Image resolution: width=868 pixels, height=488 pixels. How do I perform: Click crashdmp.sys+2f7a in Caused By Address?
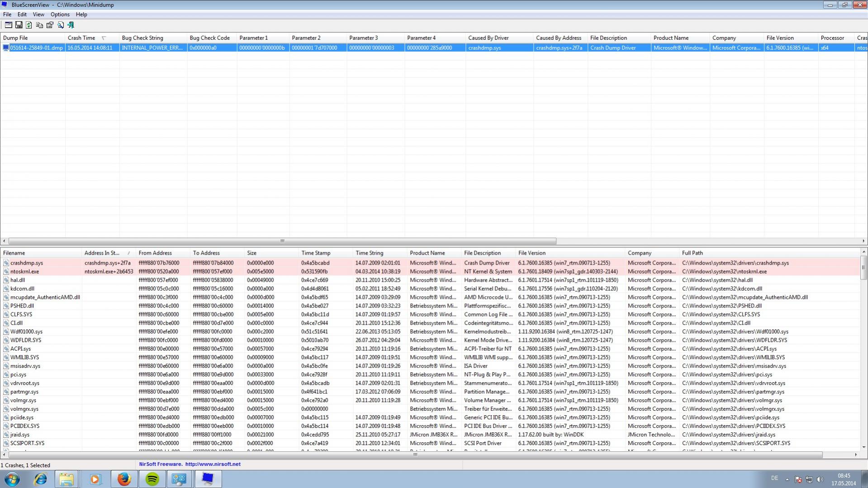click(560, 47)
